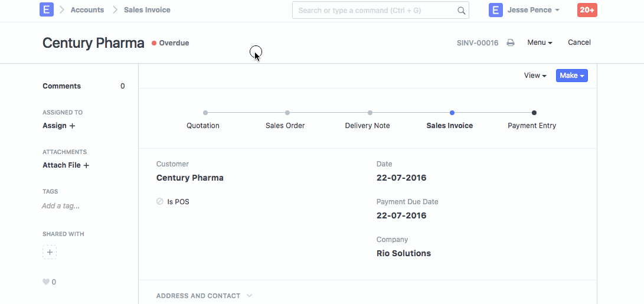
Task: Print invoice using the printer icon
Action: (x=511, y=43)
